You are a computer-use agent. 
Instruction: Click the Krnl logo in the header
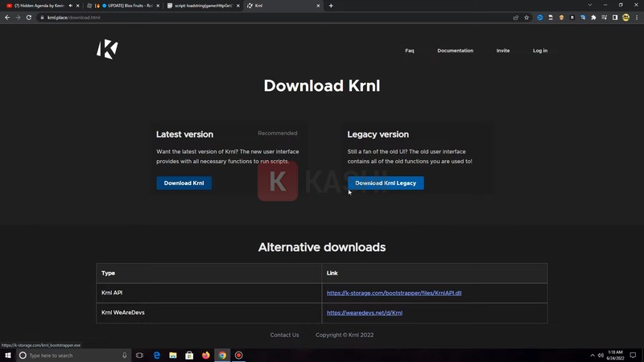[107, 49]
